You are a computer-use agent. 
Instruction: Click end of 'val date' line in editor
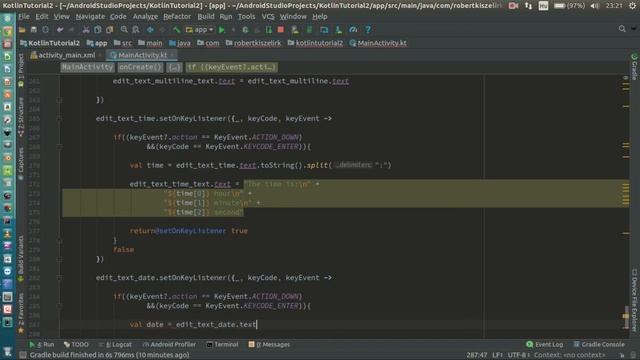(x=257, y=324)
